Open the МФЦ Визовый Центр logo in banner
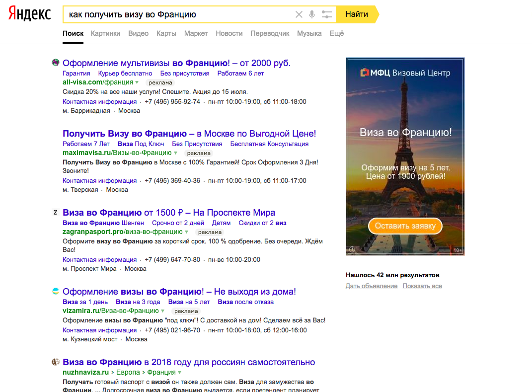Screen dimensions: 532x392 (405, 73)
